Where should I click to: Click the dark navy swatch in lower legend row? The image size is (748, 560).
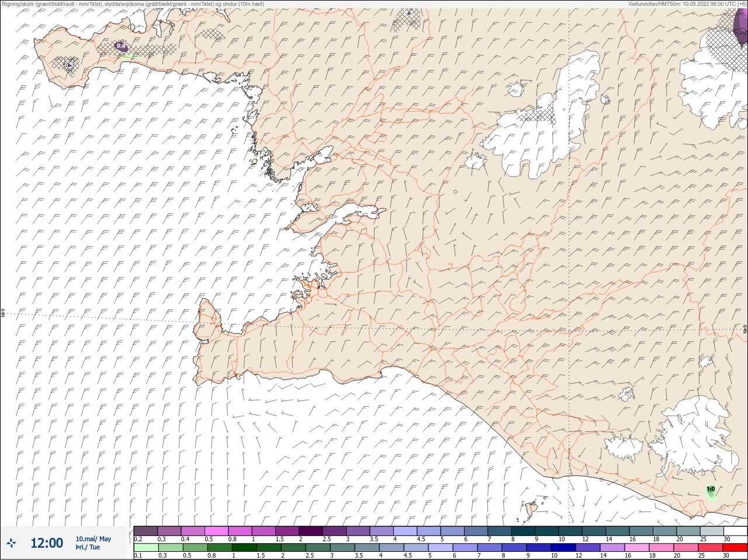[564, 548]
